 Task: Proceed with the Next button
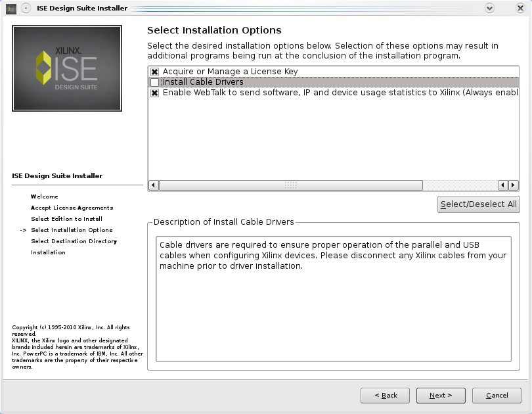click(x=441, y=396)
